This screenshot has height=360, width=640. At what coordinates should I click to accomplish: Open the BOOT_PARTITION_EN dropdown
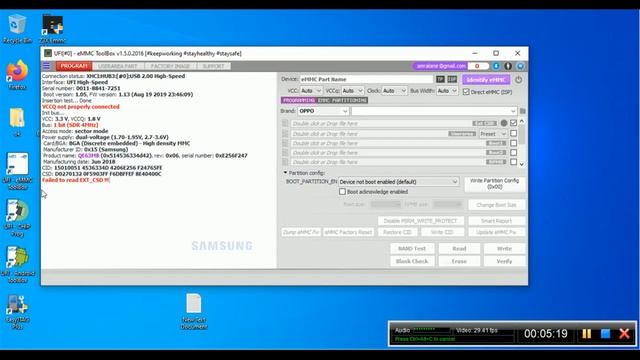coord(399,182)
